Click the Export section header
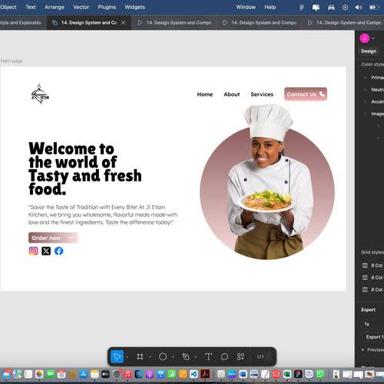384x384 pixels. pyautogui.click(x=368, y=310)
